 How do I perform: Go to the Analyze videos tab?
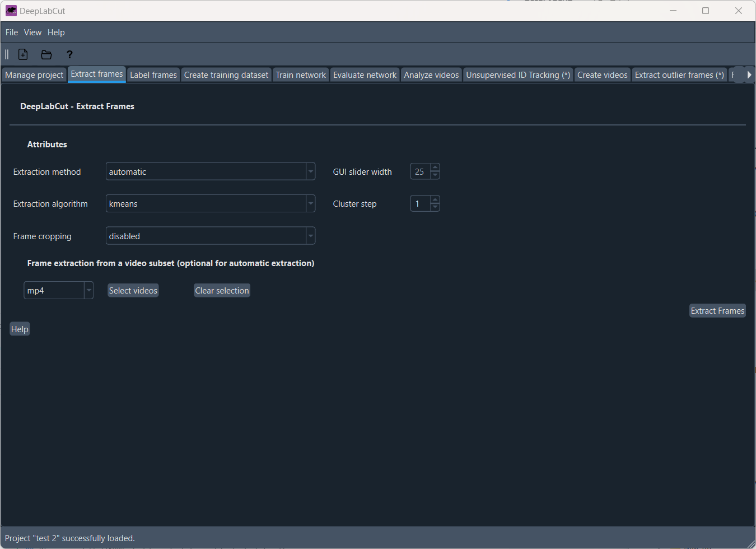coord(431,75)
